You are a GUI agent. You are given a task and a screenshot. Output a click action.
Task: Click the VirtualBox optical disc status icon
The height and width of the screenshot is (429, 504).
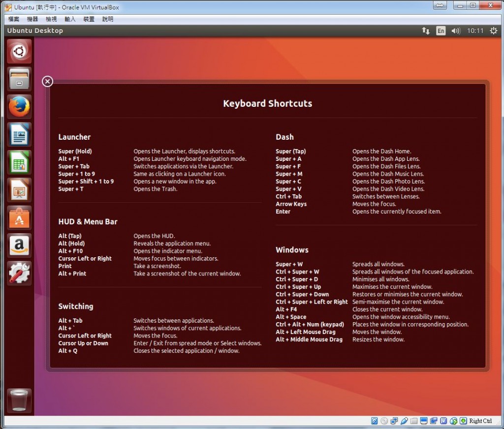pyautogui.click(x=384, y=421)
